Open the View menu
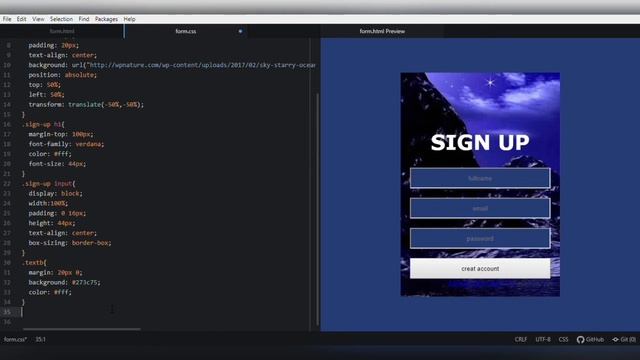 [x=38, y=19]
